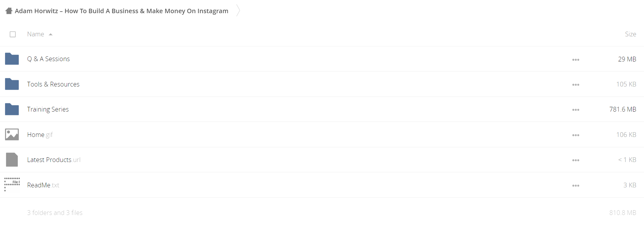644x230 pixels.
Task: Sort files by the Size column
Action: pos(631,34)
